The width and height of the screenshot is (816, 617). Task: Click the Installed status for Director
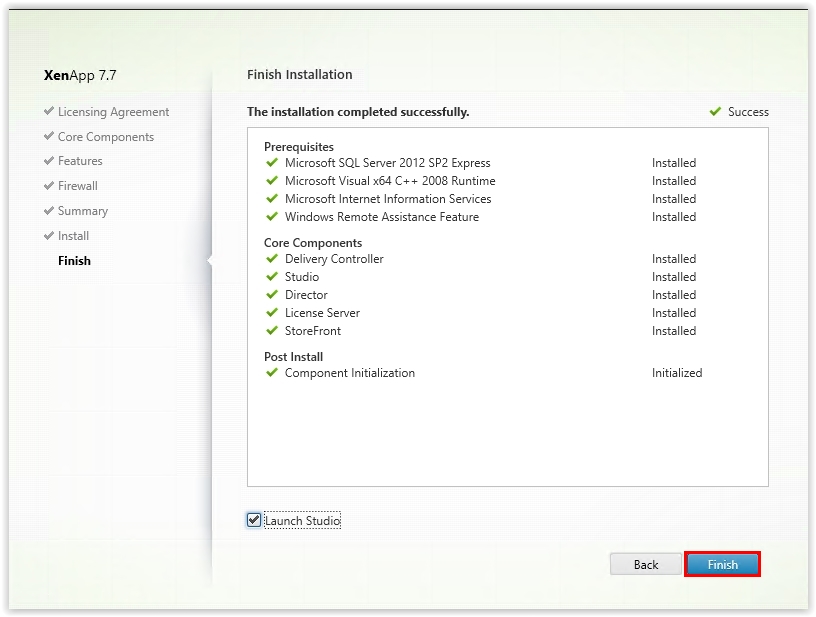(674, 295)
